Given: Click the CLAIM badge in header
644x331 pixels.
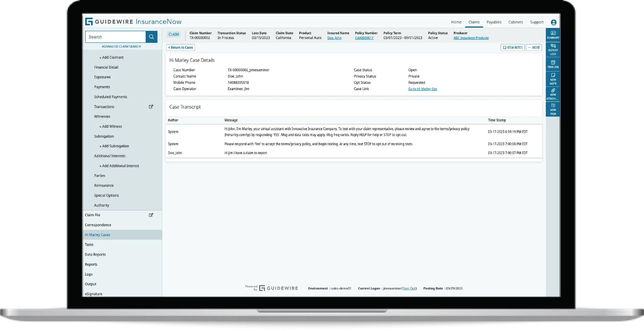Looking at the screenshot, I should 174,34.
